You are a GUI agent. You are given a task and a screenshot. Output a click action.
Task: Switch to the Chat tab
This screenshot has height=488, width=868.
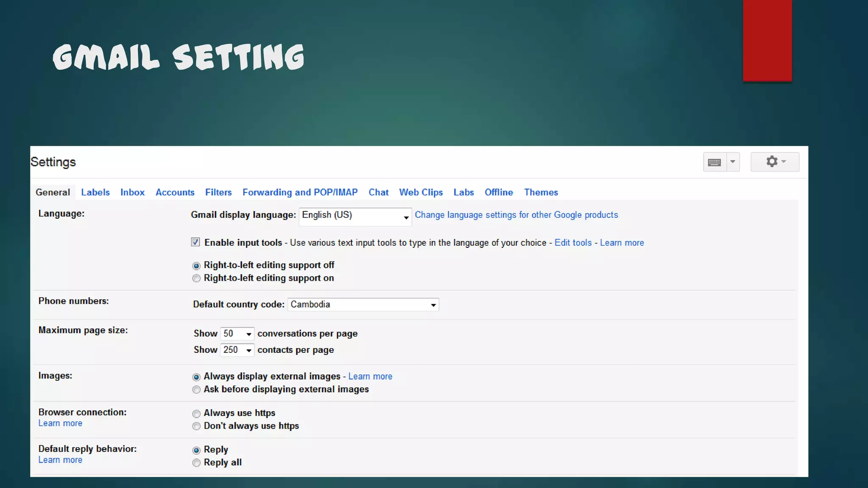point(378,192)
